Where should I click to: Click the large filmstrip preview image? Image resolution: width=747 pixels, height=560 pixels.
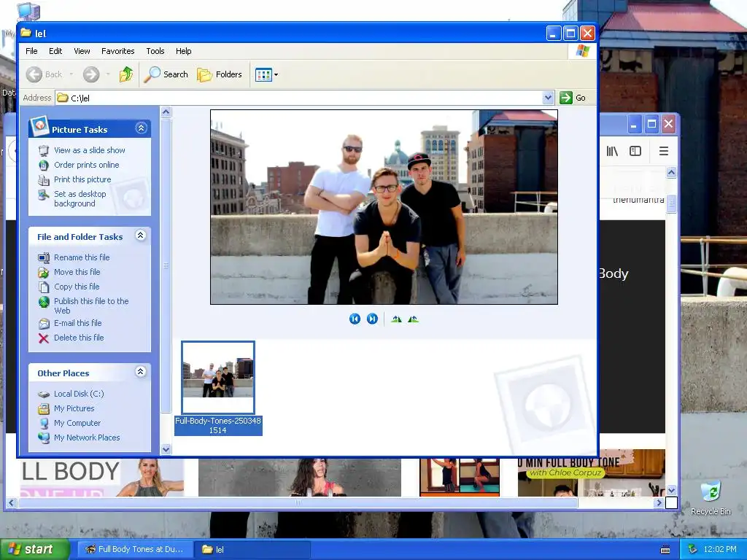384,207
